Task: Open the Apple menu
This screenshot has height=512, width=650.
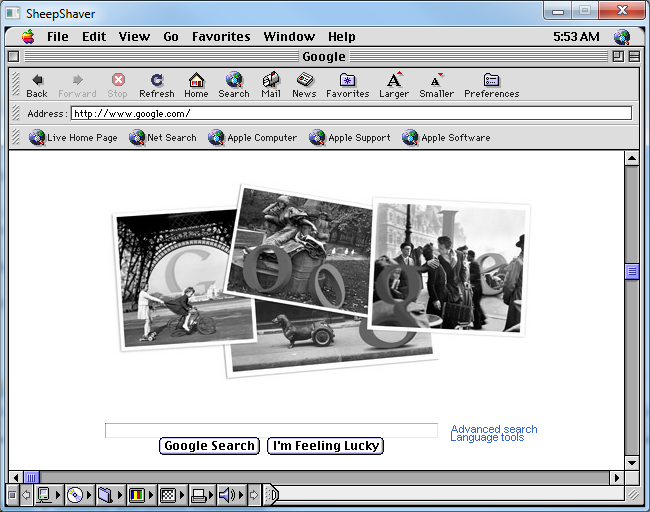Action: click(x=28, y=37)
